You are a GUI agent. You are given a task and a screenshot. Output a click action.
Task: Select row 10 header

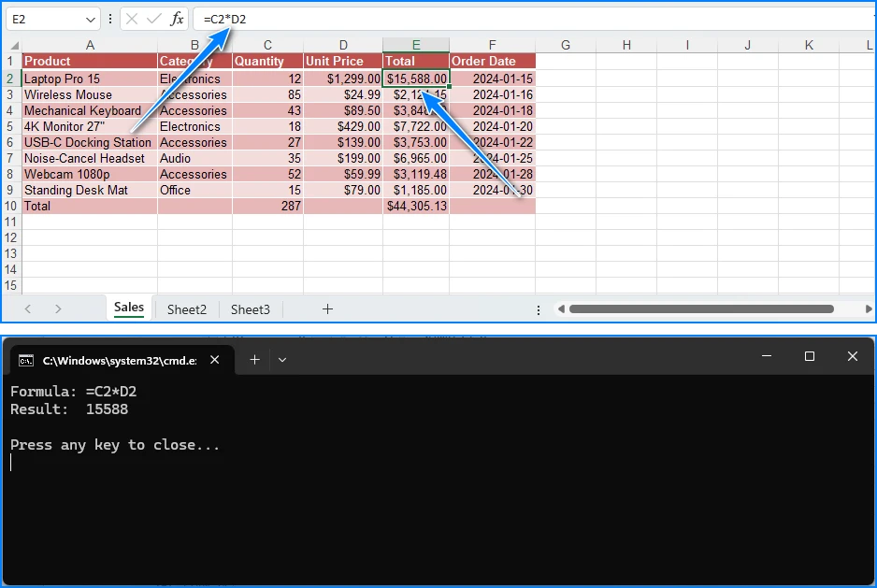point(10,206)
